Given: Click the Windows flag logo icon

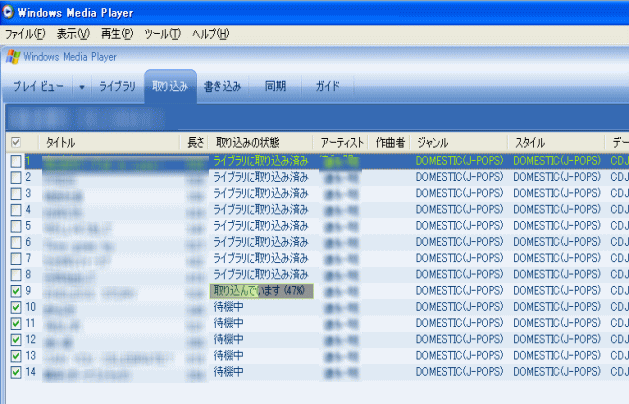Looking at the screenshot, I should [x=13, y=57].
